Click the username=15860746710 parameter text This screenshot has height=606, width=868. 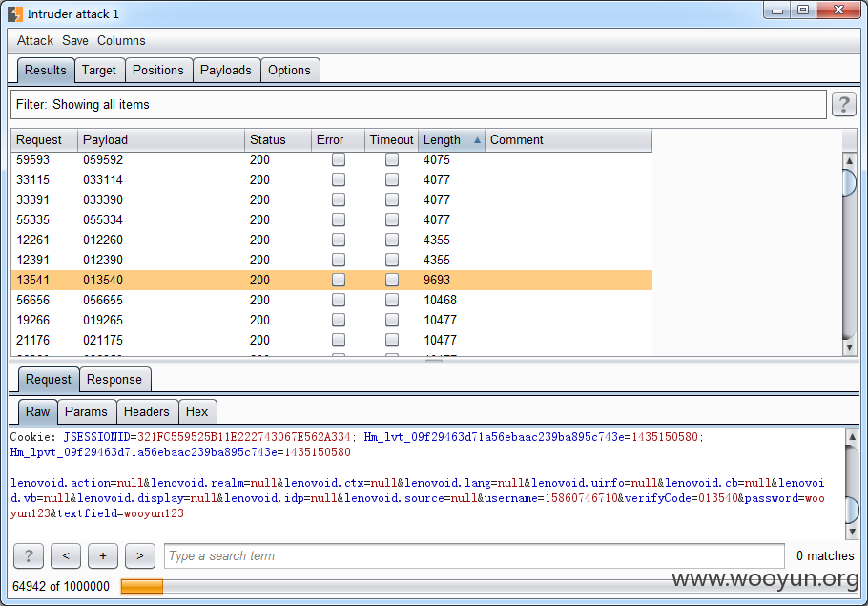[550, 498]
